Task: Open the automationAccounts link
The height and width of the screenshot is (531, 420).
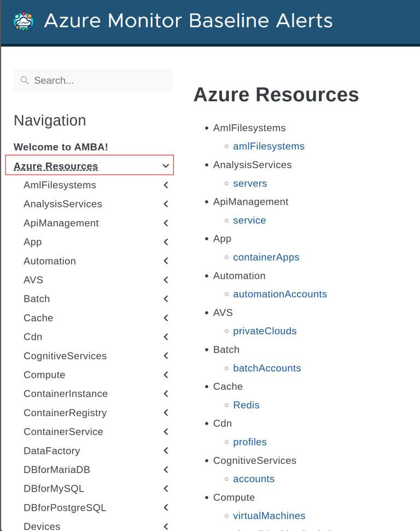Action: (280, 294)
